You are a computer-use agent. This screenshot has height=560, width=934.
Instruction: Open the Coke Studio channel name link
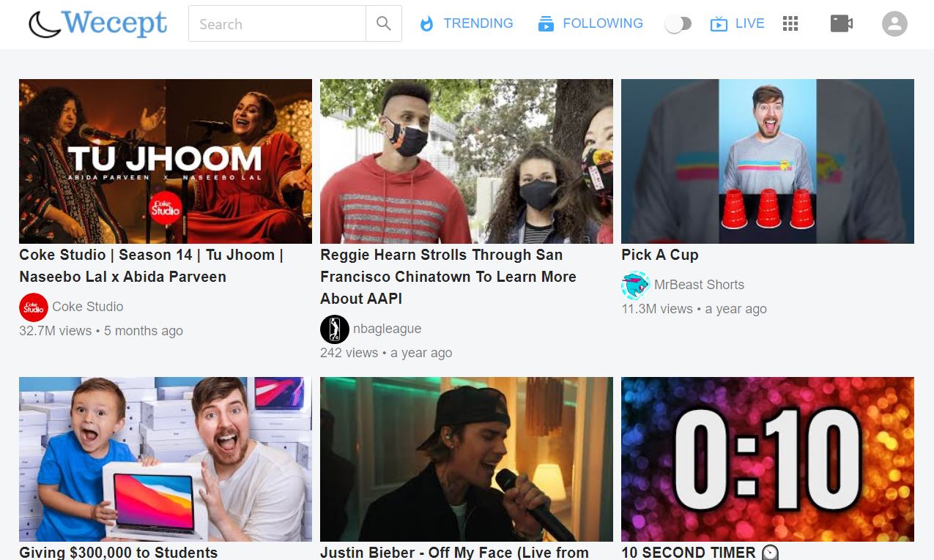pyautogui.click(x=88, y=307)
